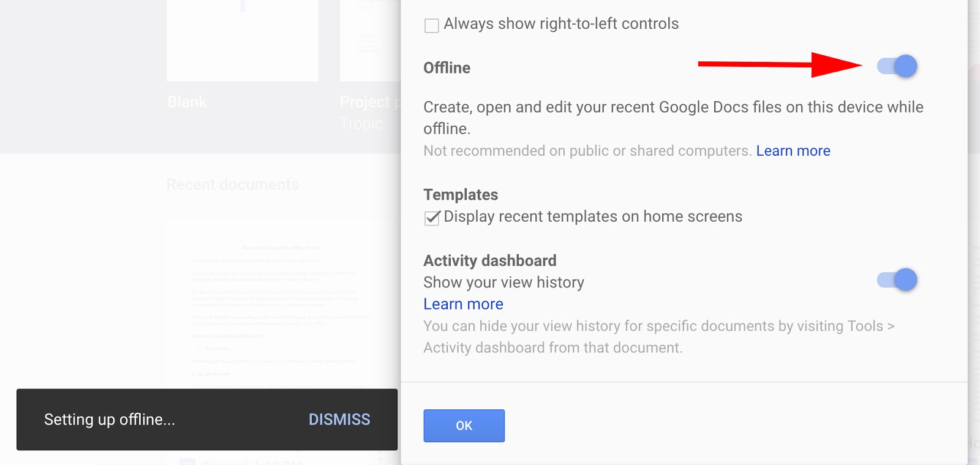Open Learn more link under Offline
The width and height of the screenshot is (980, 465).
pyautogui.click(x=793, y=151)
